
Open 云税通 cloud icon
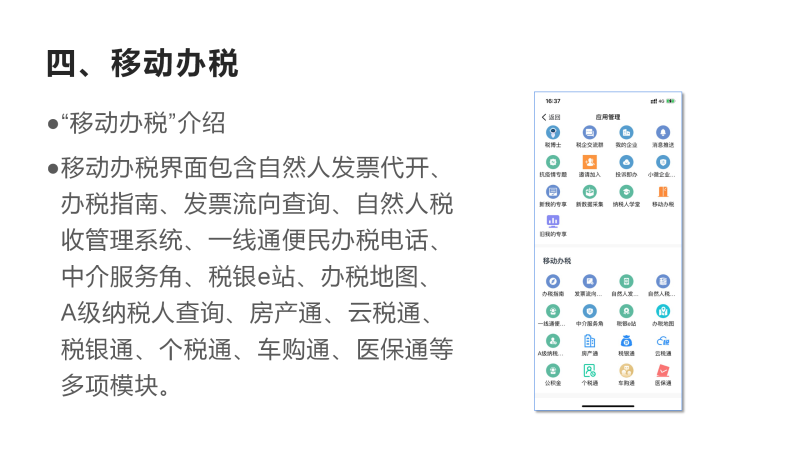click(663, 341)
